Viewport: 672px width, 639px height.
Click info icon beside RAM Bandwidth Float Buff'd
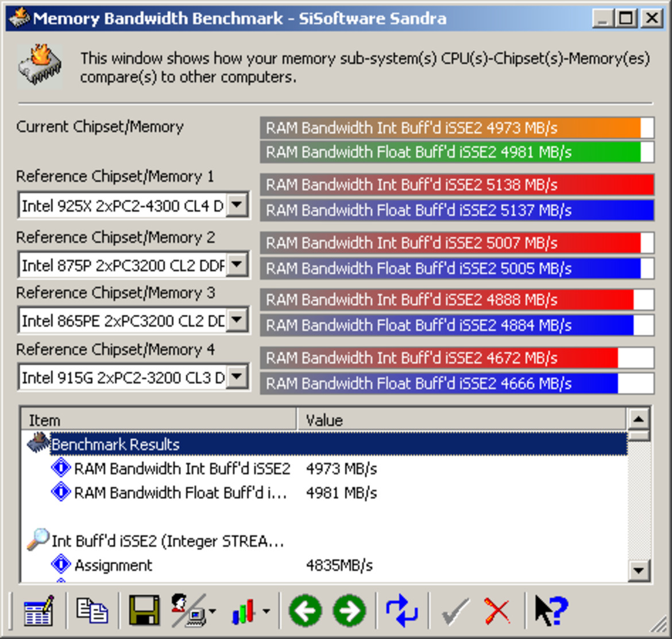(61, 492)
